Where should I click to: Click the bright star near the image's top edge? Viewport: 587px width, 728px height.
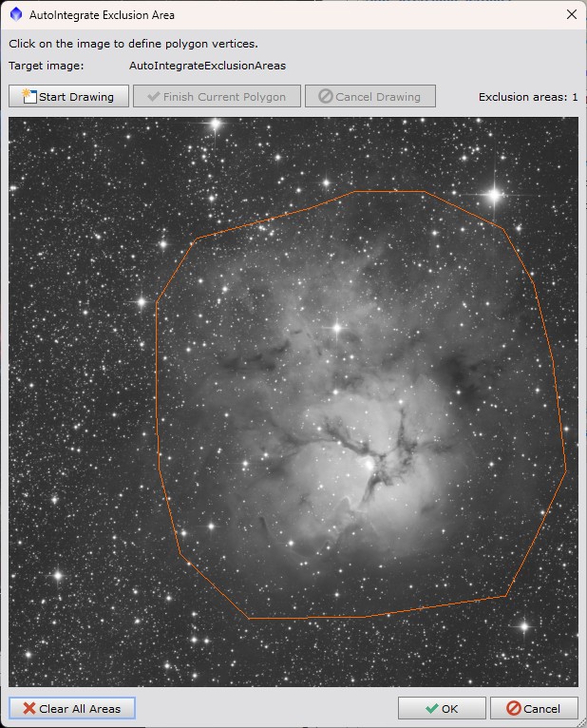pyautogui.click(x=216, y=124)
